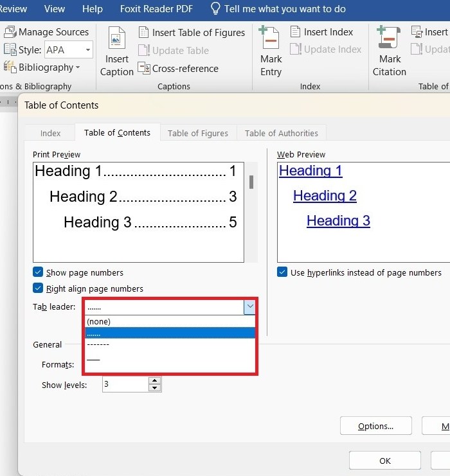Switch to the Index dialog tab
The width and height of the screenshot is (450, 476).
pyautogui.click(x=50, y=133)
